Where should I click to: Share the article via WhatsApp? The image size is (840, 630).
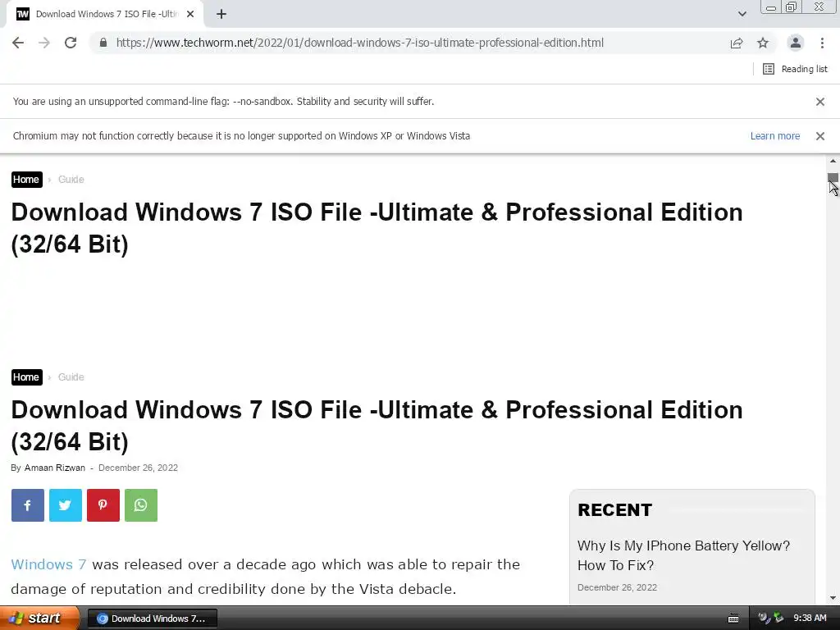141,505
